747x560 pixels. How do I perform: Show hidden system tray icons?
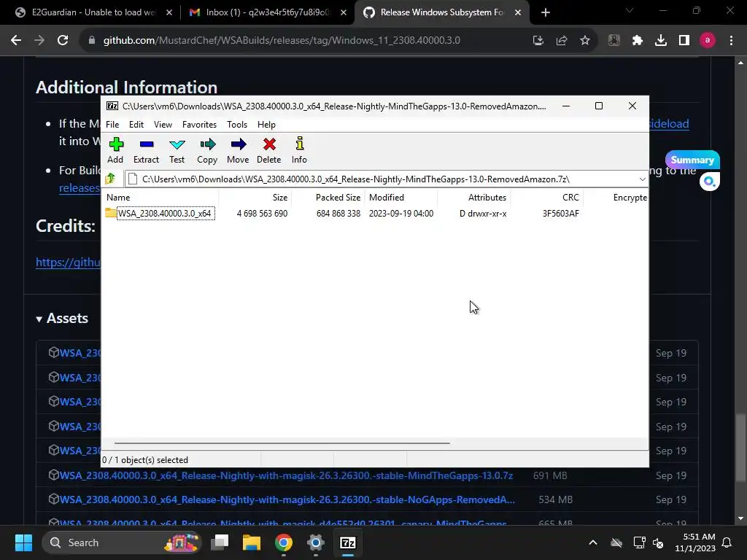coord(592,542)
